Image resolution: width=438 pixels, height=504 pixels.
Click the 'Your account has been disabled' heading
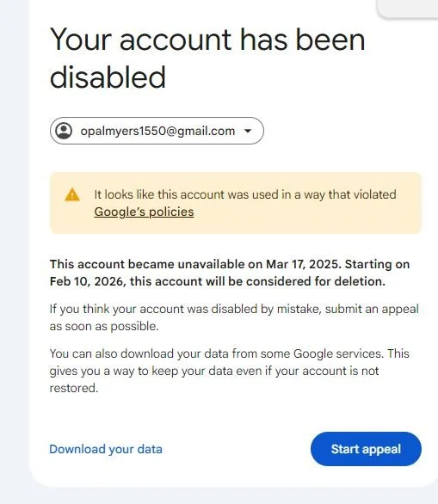(x=207, y=58)
